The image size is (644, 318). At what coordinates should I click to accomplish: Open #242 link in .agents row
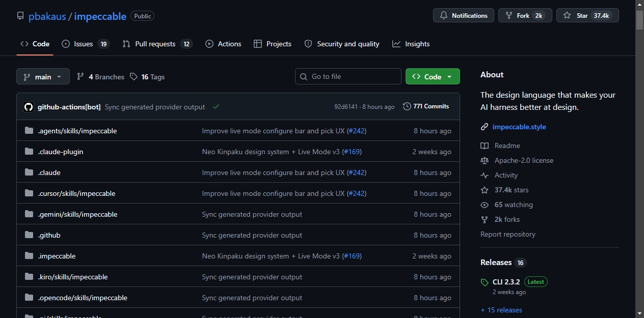coord(357,131)
